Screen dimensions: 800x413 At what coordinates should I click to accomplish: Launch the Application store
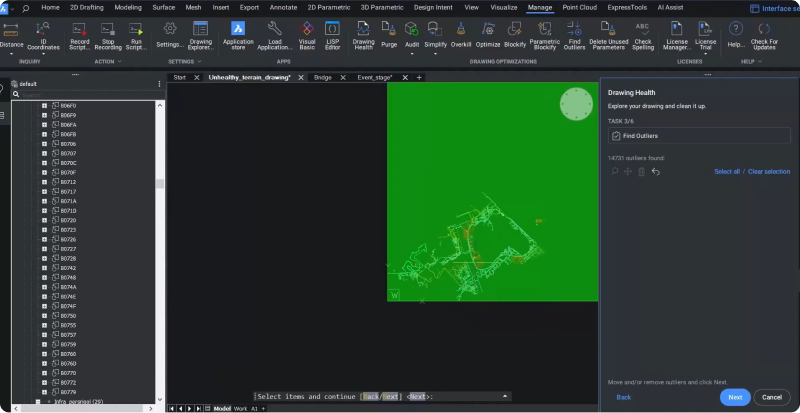(238, 29)
